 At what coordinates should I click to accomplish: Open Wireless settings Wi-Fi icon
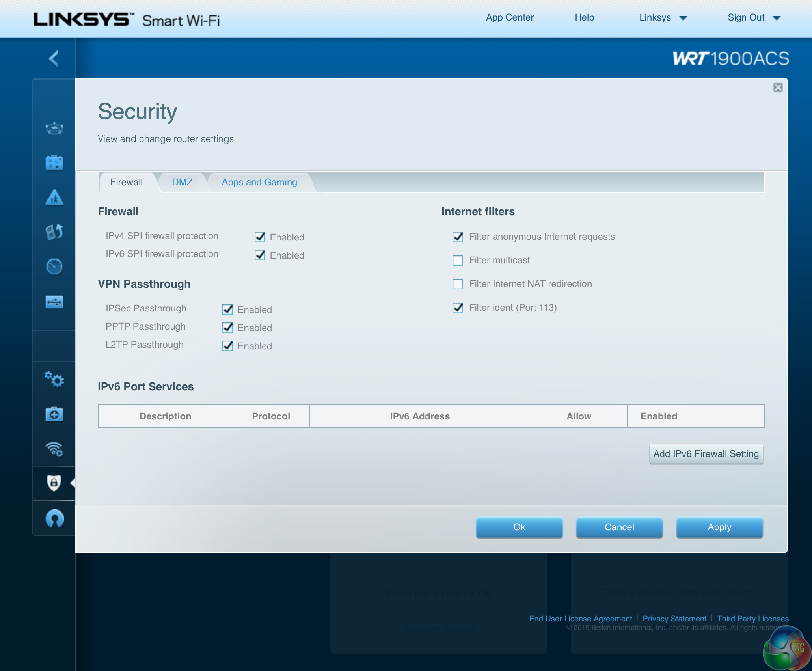[54, 449]
